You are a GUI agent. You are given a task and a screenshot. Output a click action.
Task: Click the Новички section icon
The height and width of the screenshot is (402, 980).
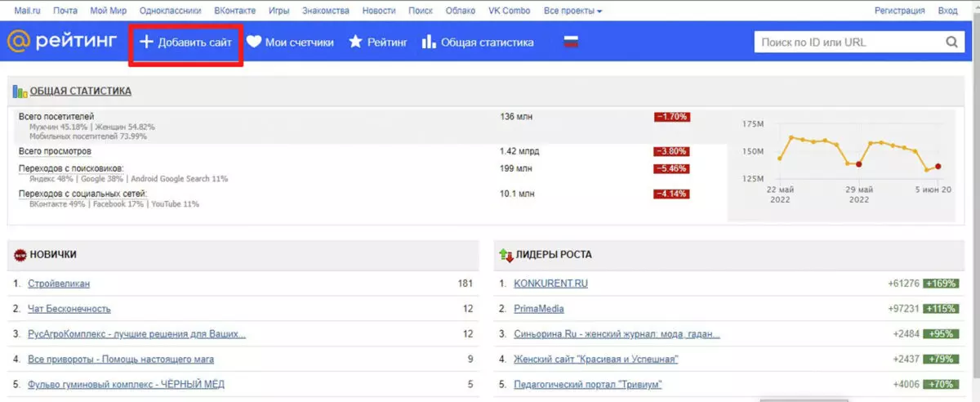(x=20, y=255)
